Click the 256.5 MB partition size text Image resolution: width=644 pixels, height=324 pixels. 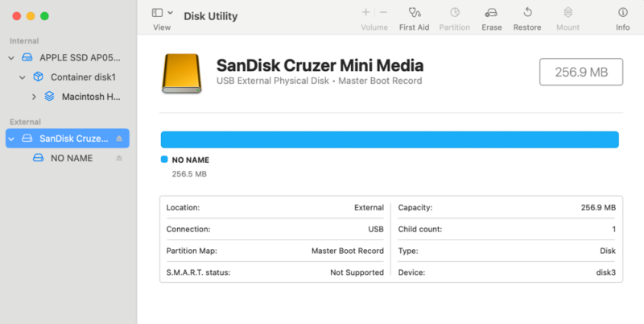[189, 174]
